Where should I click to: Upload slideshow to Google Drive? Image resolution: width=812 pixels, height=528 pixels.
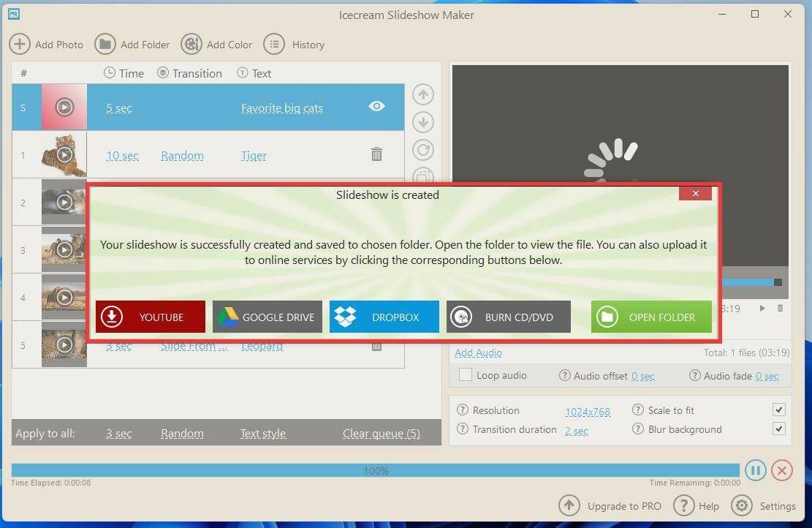point(267,317)
